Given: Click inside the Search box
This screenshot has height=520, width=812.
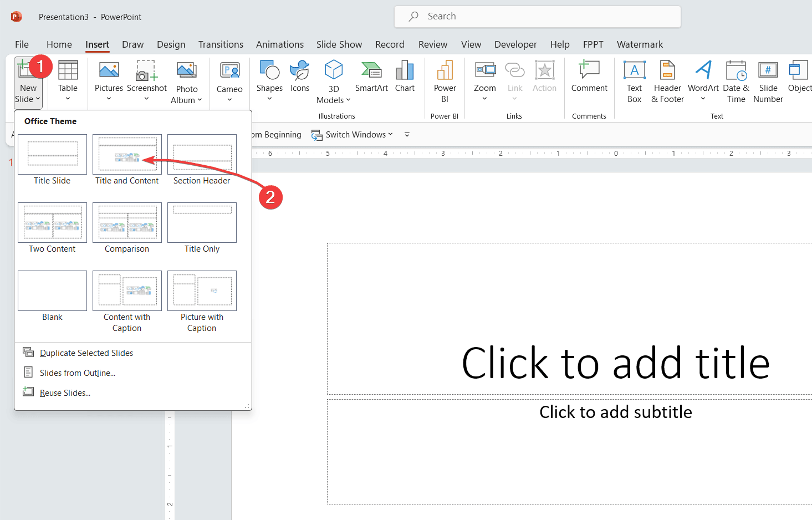Looking at the screenshot, I should (538, 16).
